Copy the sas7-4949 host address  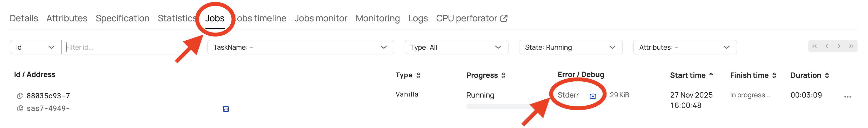(20, 108)
